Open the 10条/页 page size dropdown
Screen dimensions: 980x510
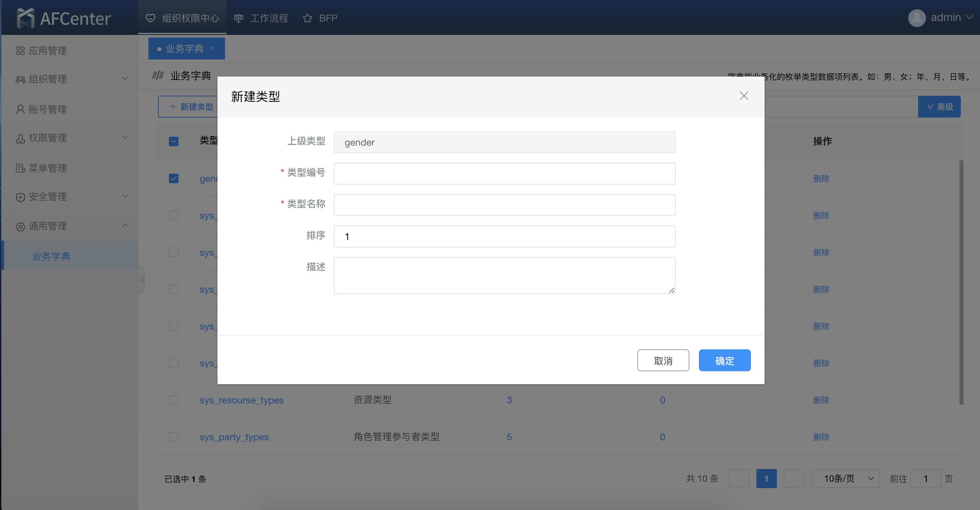click(845, 479)
